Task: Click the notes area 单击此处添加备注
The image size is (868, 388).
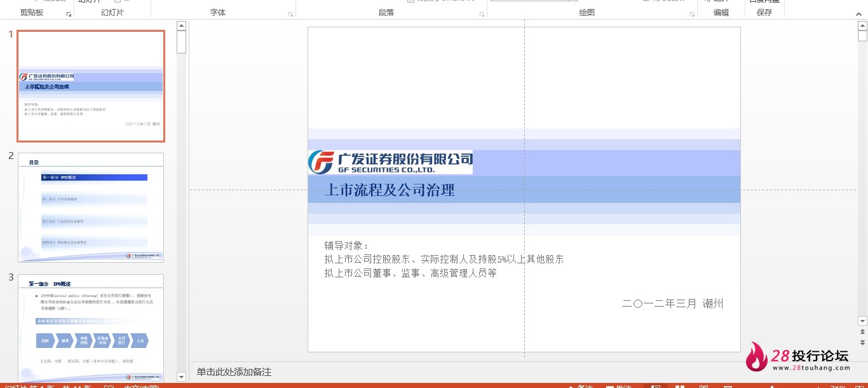Action: coord(234,372)
